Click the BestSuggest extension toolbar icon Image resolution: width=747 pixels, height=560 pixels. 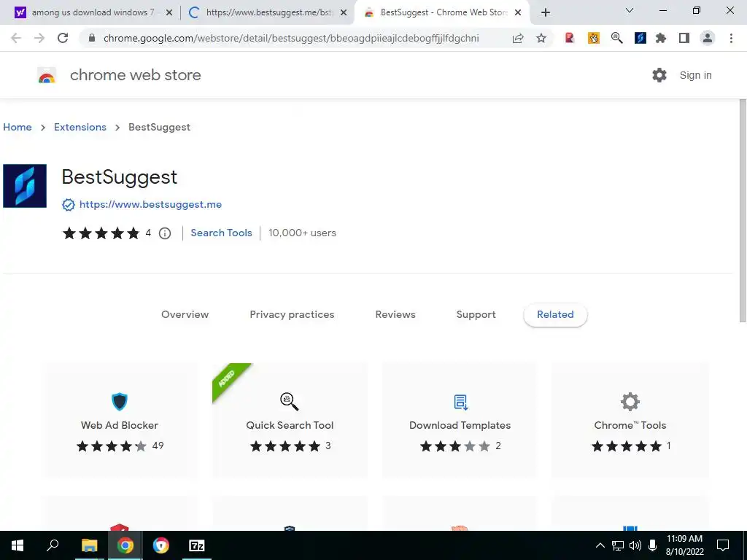click(640, 38)
